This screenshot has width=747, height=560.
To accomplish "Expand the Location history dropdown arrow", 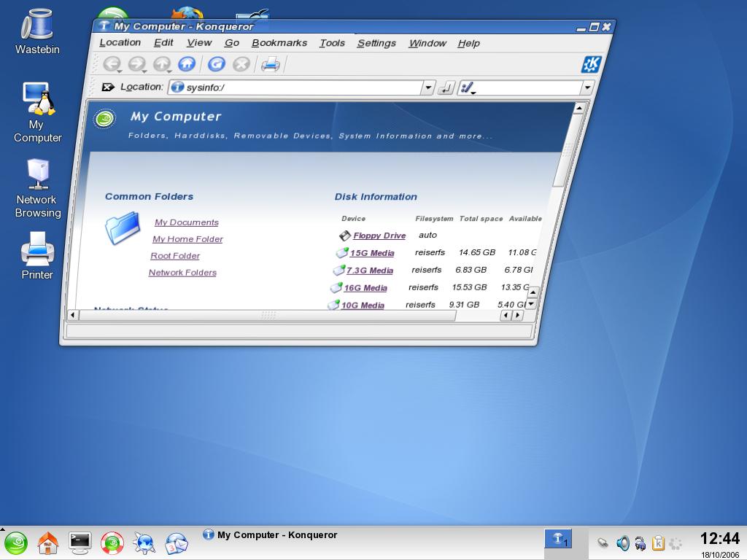I will [427, 87].
